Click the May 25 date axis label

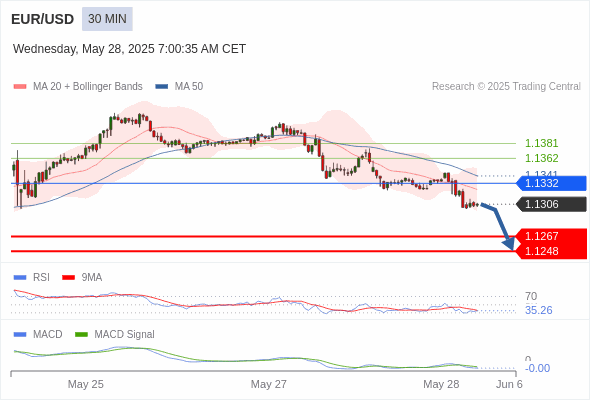(85, 384)
